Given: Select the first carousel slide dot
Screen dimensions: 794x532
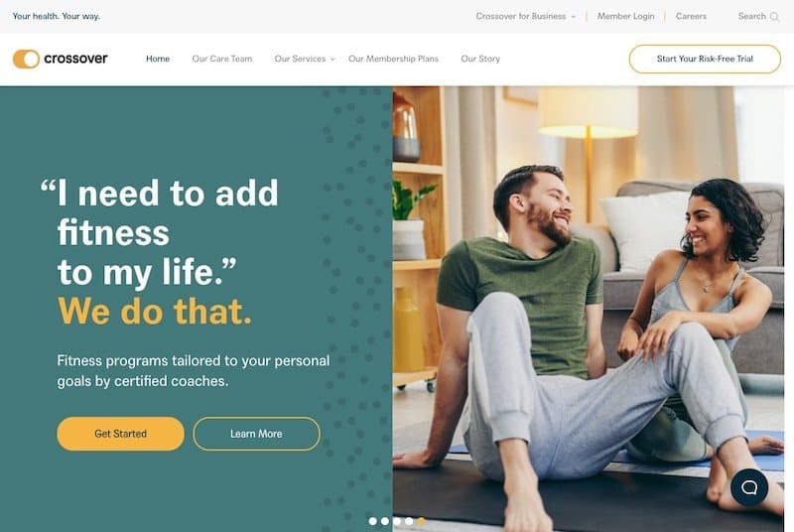Looking at the screenshot, I should [x=373, y=521].
